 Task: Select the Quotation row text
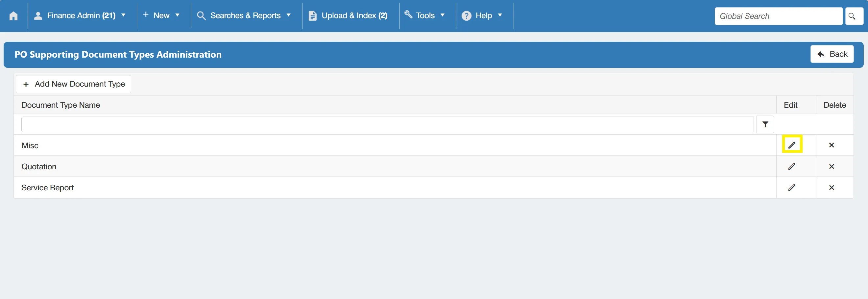pyautogui.click(x=39, y=167)
